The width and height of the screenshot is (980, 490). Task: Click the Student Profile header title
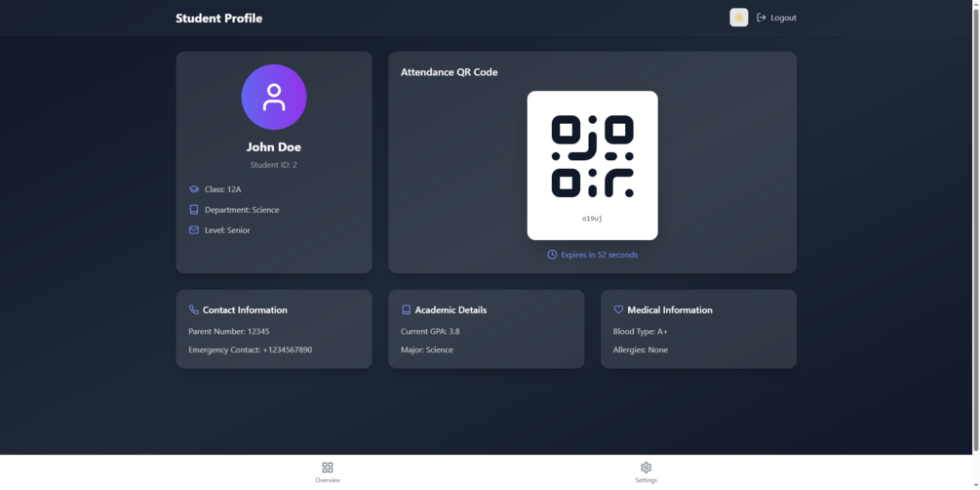pyautogui.click(x=218, y=19)
